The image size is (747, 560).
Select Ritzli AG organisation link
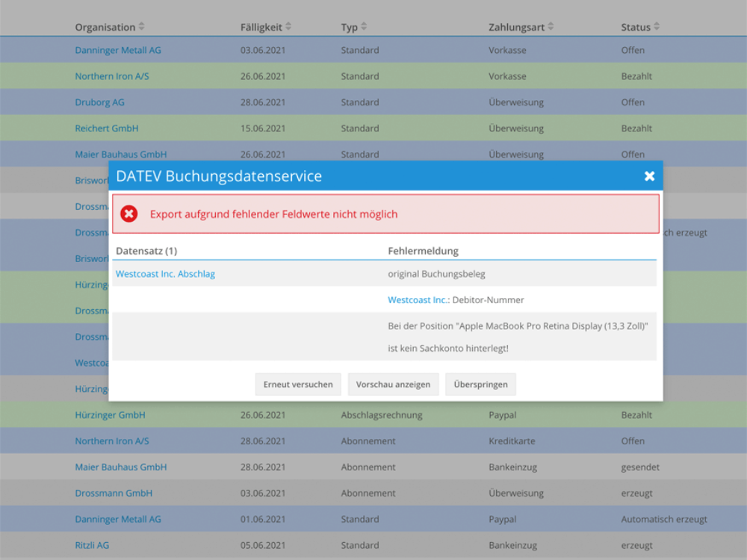(92, 545)
